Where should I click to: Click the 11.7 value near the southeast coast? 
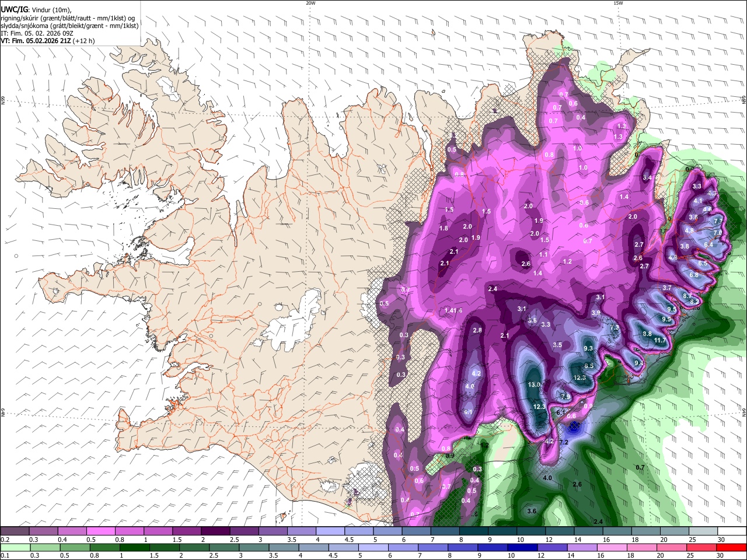pos(660,341)
